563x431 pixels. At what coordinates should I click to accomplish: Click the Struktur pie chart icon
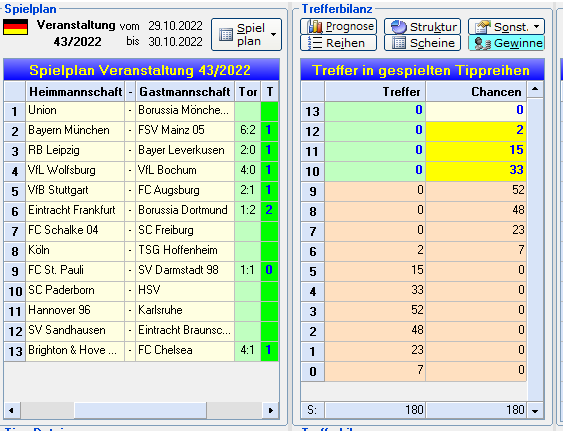point(398,27)
